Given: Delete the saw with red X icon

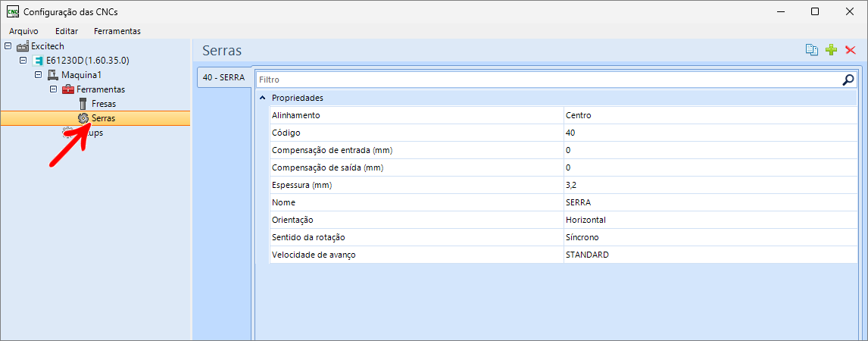Looking at the screenshot, I should pyautogui.click(x=850, y=50).
